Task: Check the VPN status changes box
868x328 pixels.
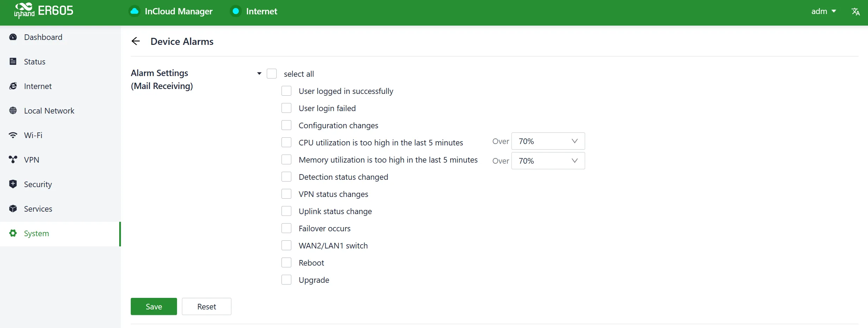Action: 286,194
